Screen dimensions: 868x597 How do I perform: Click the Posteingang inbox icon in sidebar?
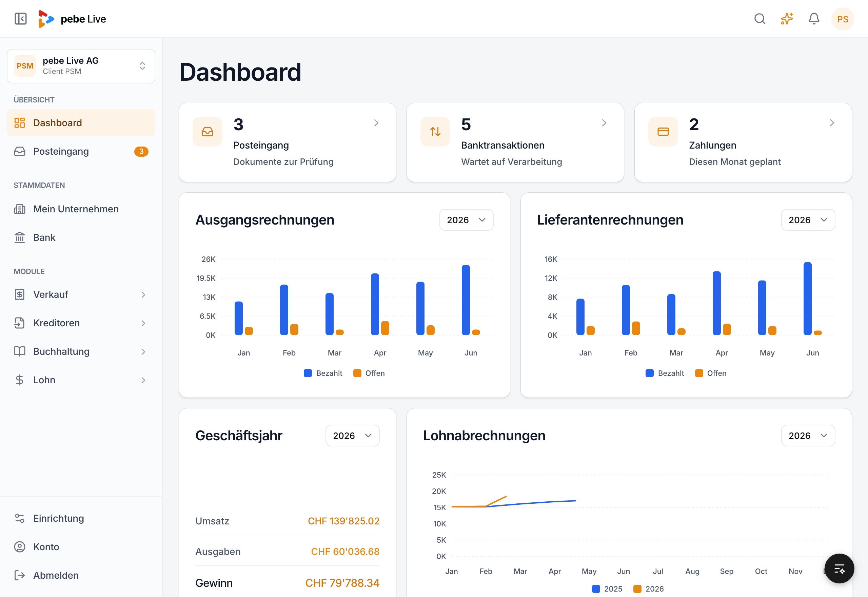(x=19, y=151)
